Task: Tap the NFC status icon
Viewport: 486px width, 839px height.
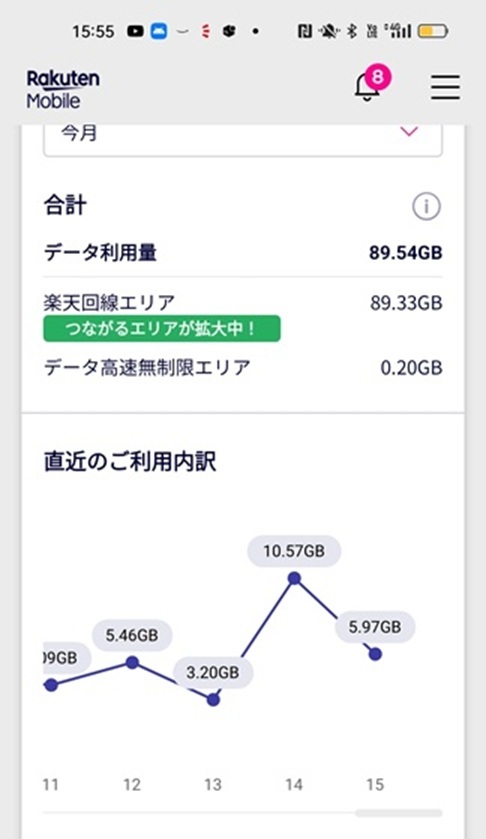Action: click(x=305, y=32)
